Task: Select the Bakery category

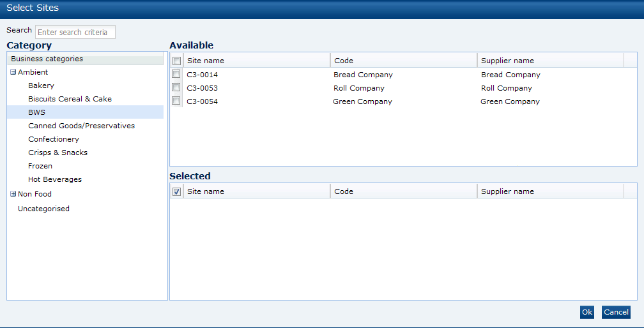Action: (x=41, y=86)
